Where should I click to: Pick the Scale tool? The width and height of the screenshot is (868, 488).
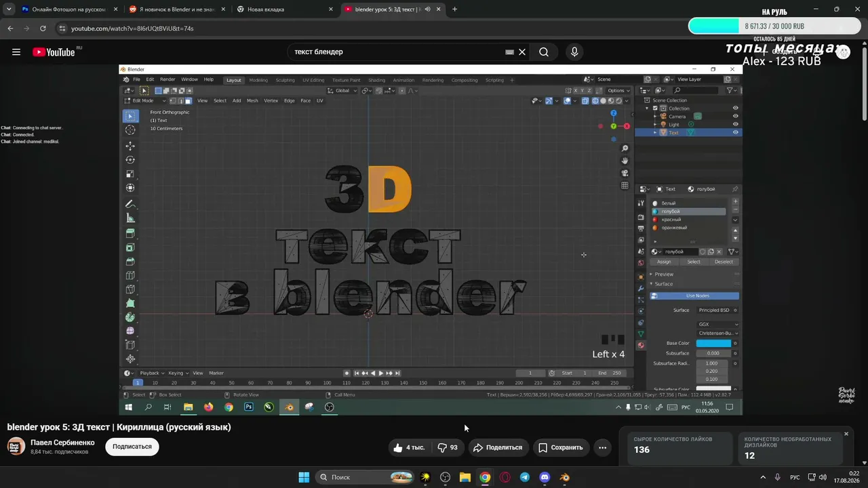(130, 174)
